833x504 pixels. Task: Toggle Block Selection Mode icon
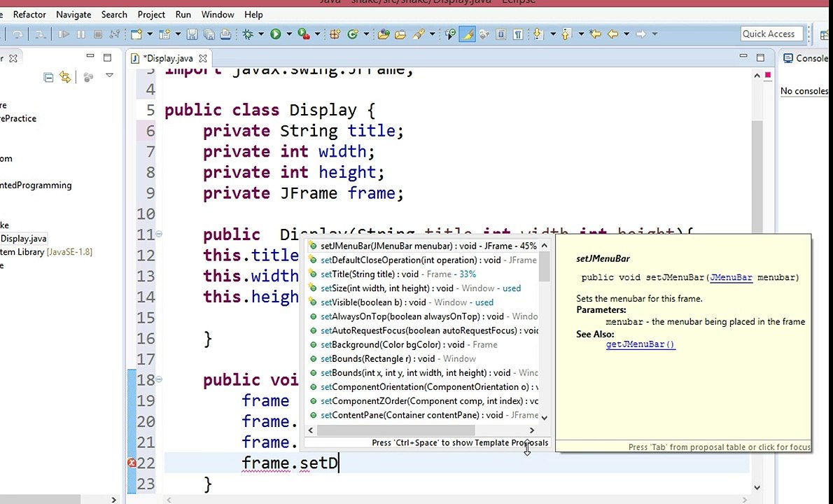click(x=501, y=34)
